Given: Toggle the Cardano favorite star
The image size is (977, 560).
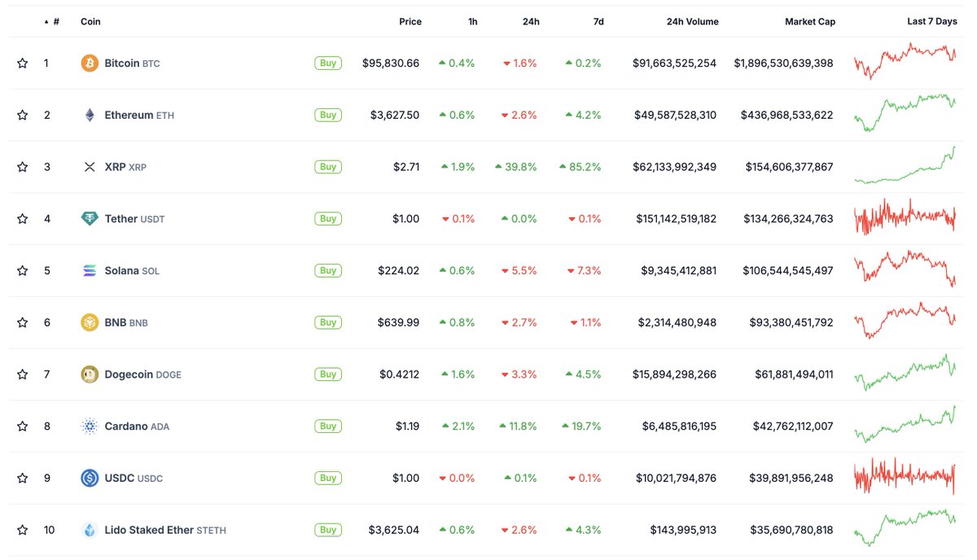Looking at the screenshot, I should (23, 426).
